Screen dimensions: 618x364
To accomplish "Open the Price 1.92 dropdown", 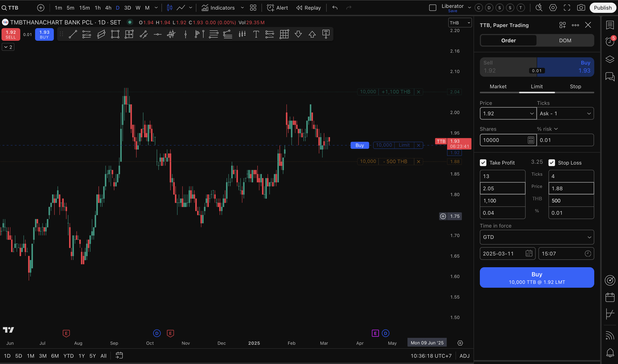I will [532, 114].
